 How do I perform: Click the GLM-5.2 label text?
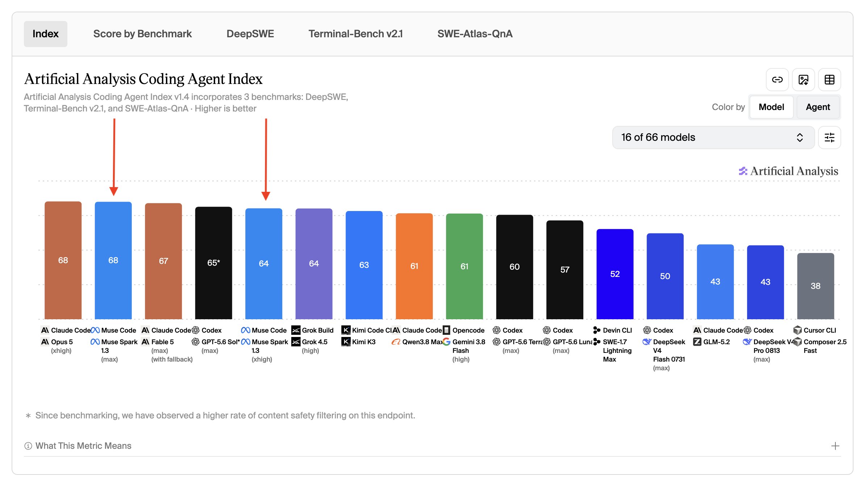(717, 342)
